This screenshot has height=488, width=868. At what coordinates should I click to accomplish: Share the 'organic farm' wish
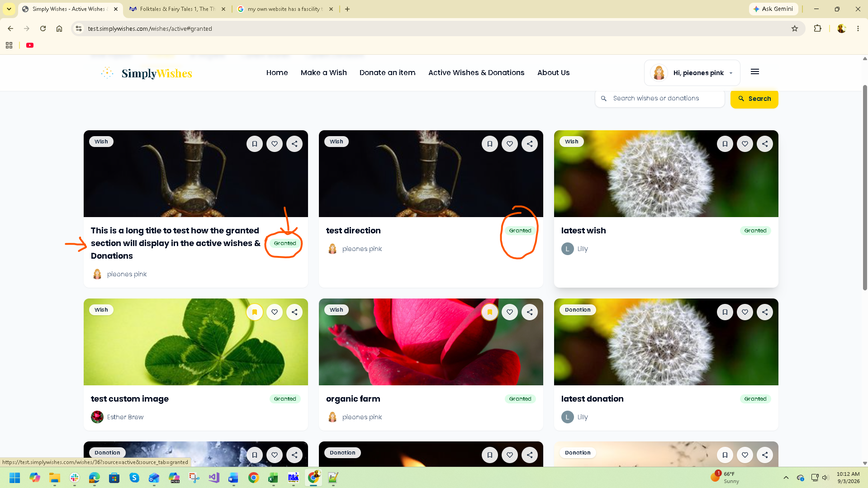(x=530, y=312)
